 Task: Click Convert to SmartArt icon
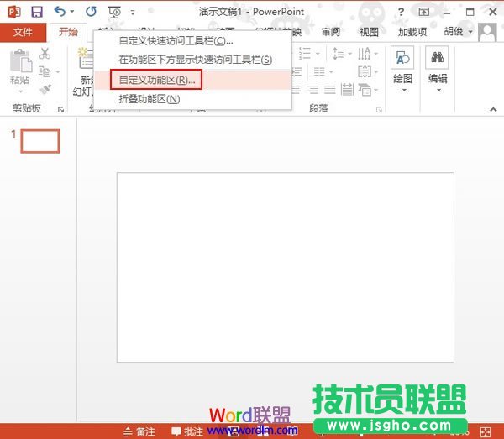click(365, 89)
